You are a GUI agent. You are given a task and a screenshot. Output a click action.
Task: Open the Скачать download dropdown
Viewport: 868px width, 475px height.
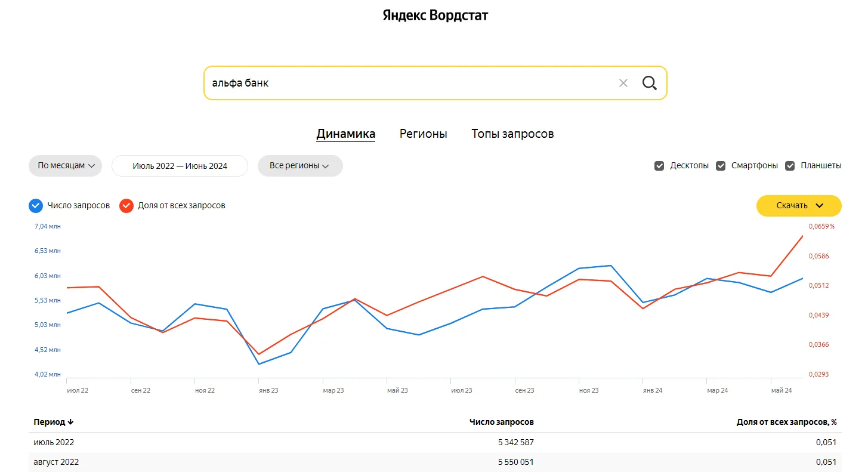(799, 205)
